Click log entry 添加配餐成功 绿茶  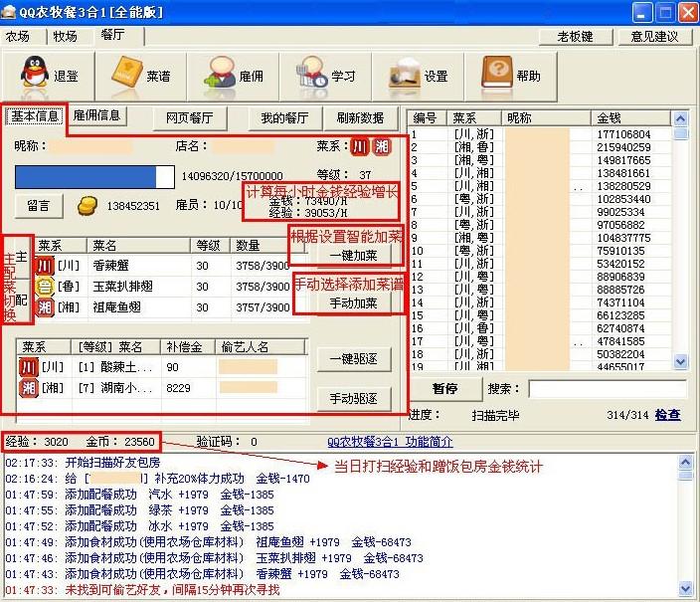click(x=140, y=510)
